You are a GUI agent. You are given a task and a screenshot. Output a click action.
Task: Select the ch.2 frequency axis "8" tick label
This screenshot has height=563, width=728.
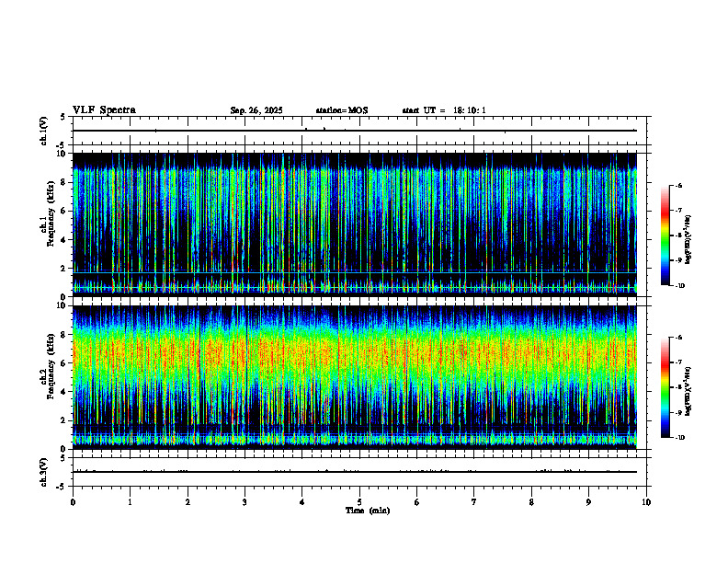click(64, 335)
